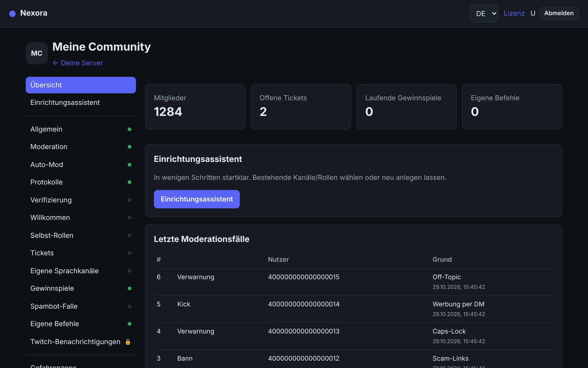
Task: Click the Nutzer column header
Action: point(278,260)
